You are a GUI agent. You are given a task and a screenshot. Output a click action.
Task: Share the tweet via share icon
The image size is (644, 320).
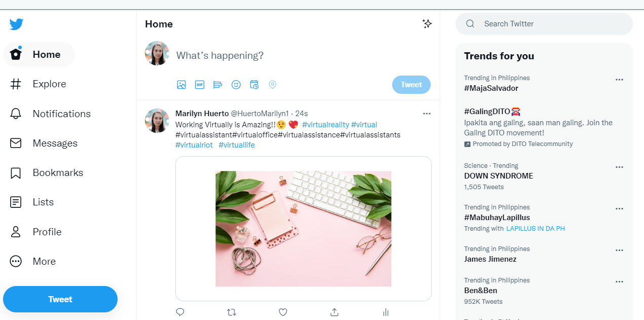tap(334, 312)
